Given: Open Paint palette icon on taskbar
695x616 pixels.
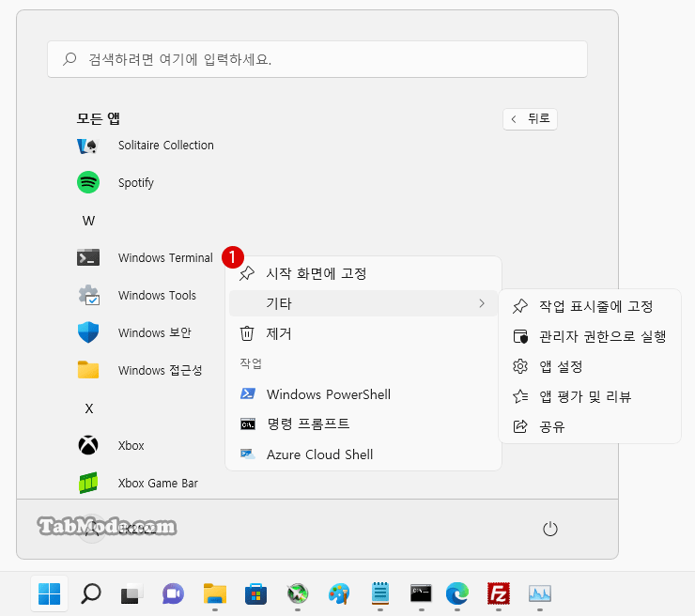Looking at the screenshot, I should tap(339, 593).
